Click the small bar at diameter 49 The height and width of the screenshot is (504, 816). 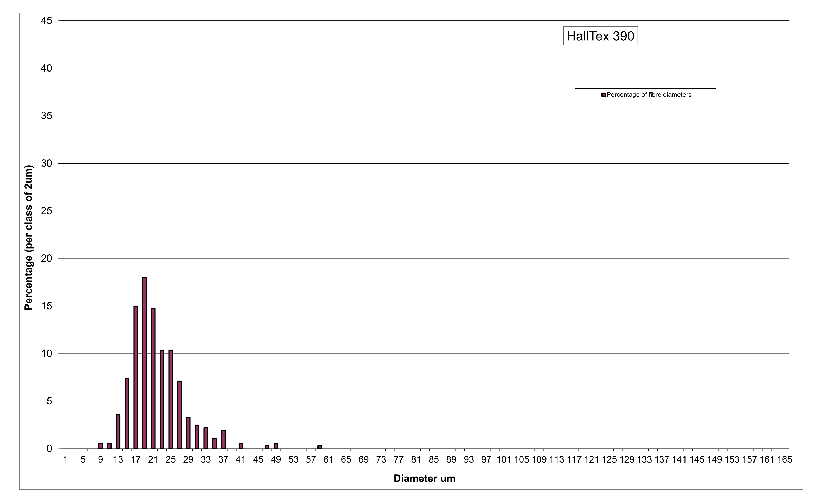tap(276, 446)
